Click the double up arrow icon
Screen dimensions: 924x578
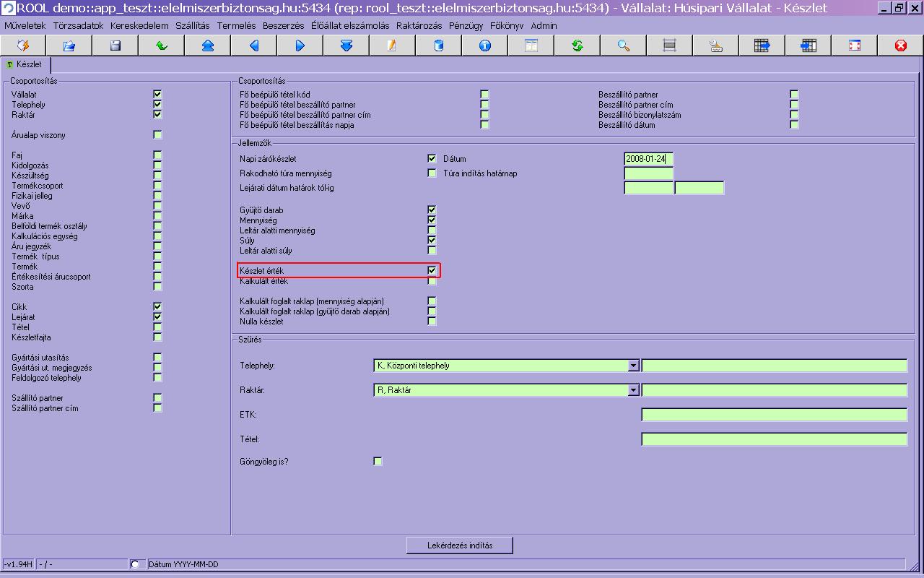208,46
